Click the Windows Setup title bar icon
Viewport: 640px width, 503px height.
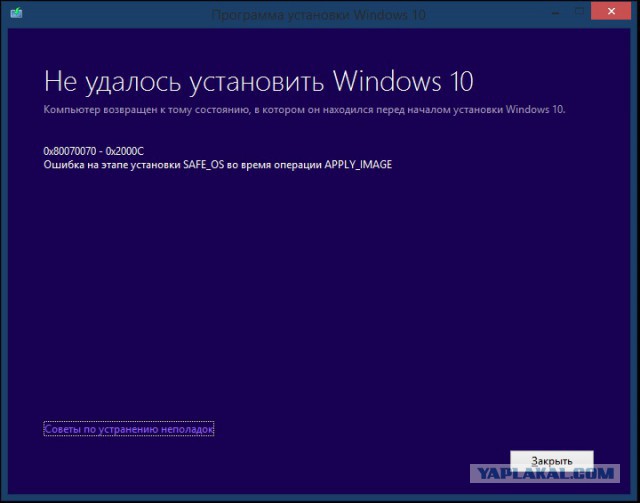(x=16, y=13)
